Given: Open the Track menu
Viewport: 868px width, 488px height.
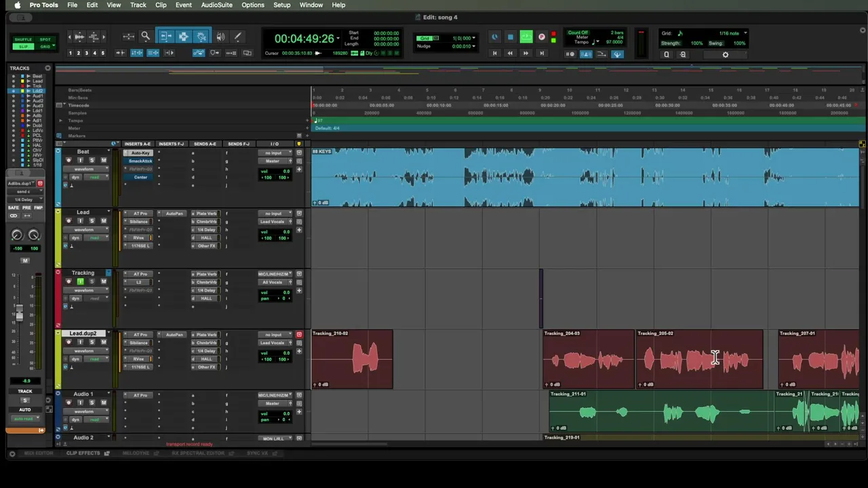Looking at the screenshot, I should tap(138, 5).
